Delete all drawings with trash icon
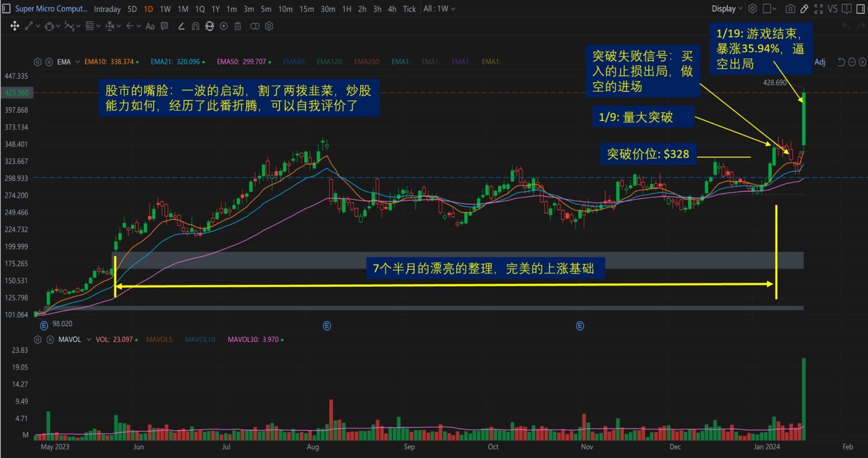This screenshot has width=868, height=458. coord(238,26)
